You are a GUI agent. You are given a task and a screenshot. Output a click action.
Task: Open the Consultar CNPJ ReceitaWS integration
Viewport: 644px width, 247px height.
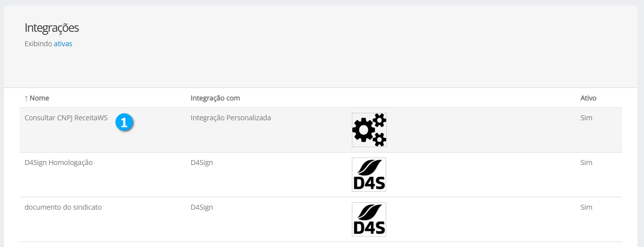click(x=66, y=118)
